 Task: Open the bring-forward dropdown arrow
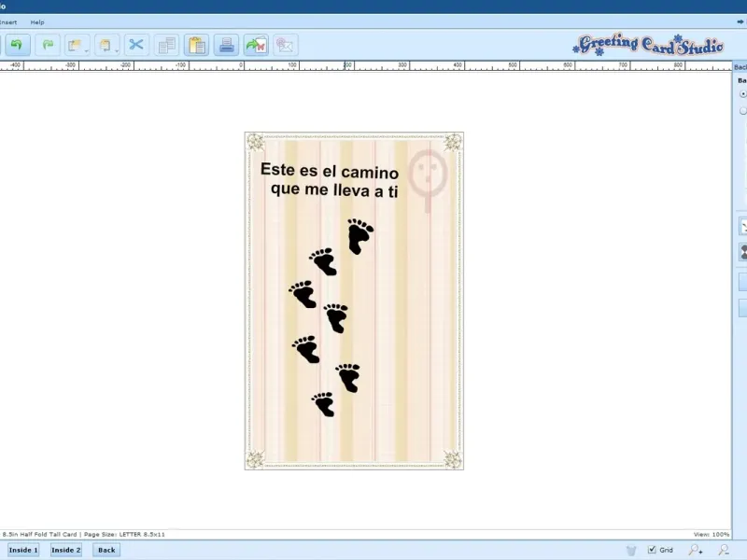[x=87, y=50]
